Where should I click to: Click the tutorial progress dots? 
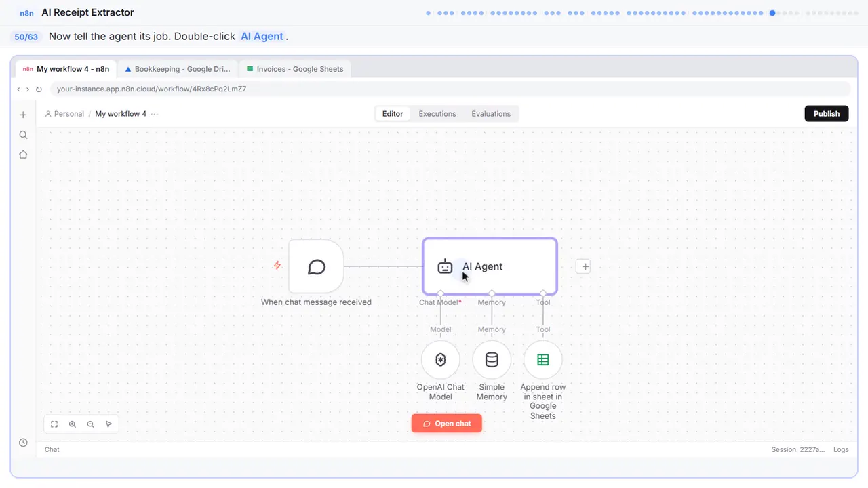coord(643,12)
